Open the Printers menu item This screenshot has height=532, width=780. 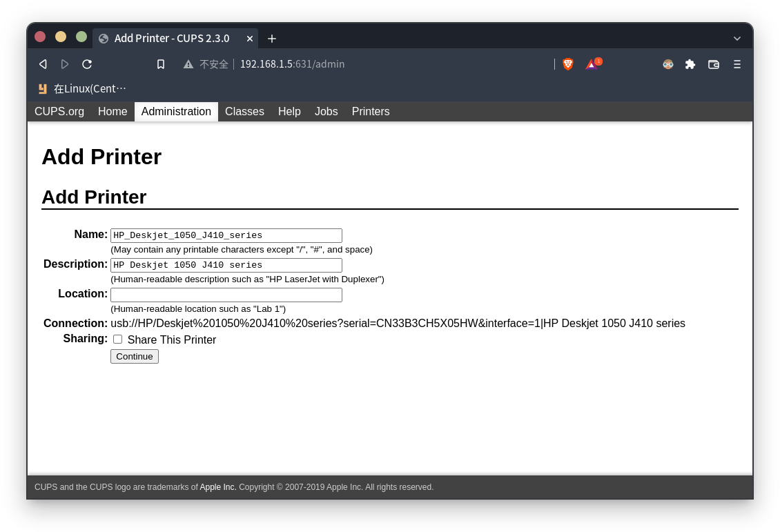(x=371, y=112)
